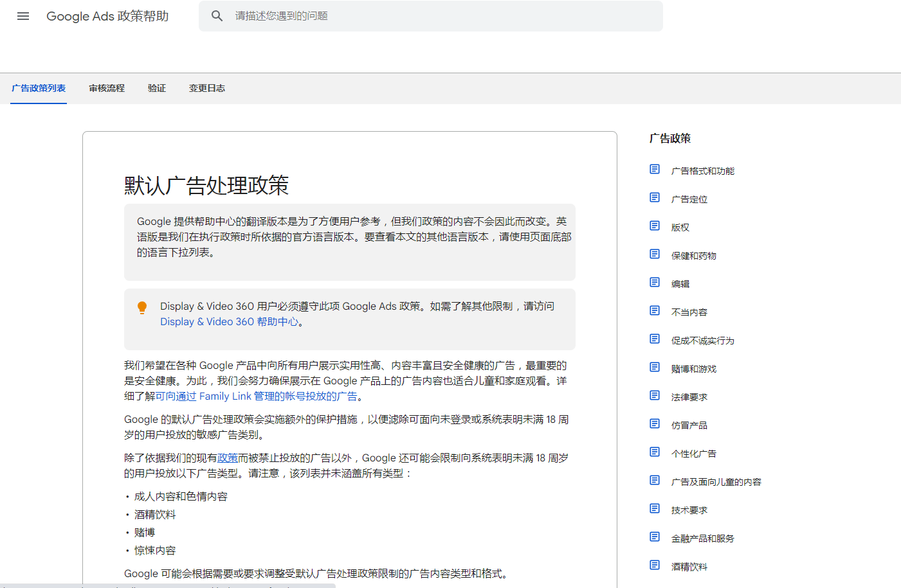Open the hamburger main menu
Screen dimensions: 901x588
click(x=23, y=16)
